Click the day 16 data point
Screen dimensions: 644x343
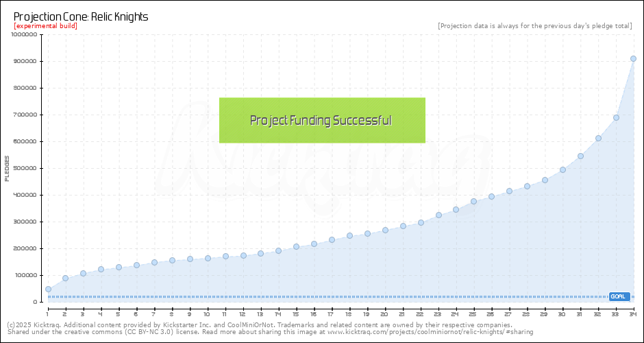pyautogui.click(x=314, y=244)
